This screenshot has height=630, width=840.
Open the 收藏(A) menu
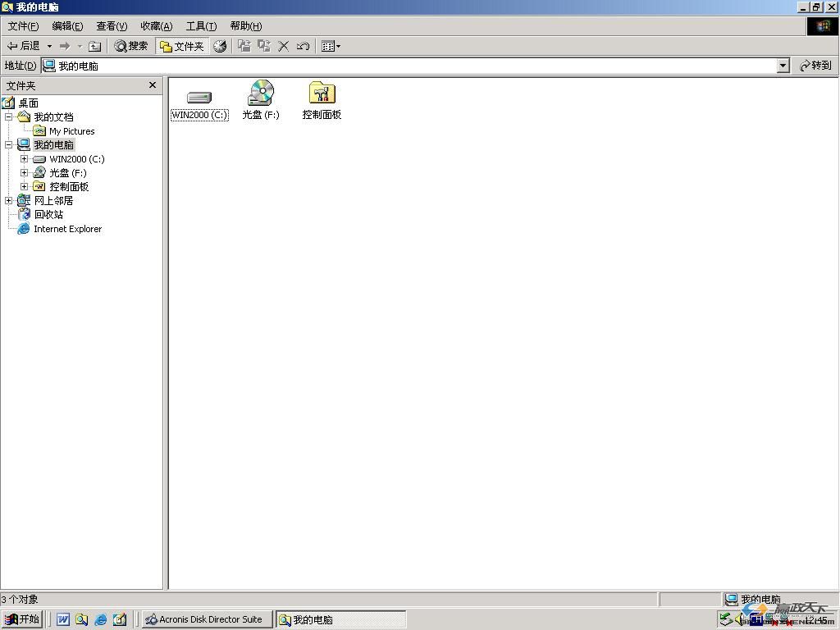pos(157,26)
